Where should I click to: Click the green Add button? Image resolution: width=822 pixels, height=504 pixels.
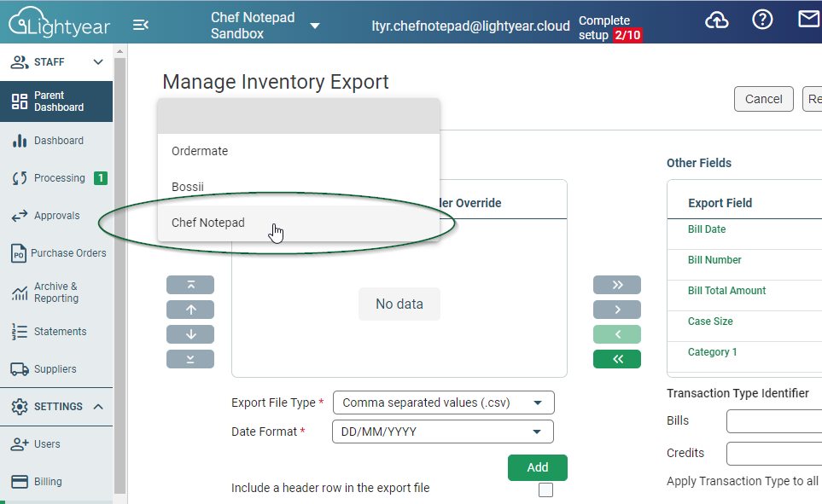click(538, 467)
